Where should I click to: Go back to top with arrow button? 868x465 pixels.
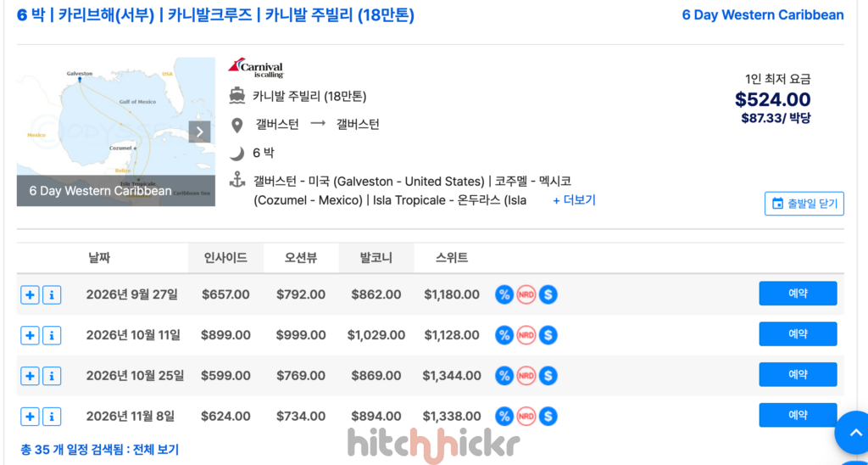tap(854, 433)
